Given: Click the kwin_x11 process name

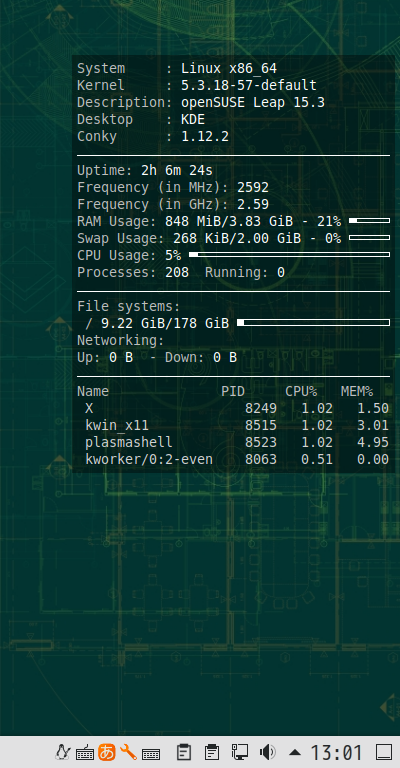Looking at the screenshot, I should pyautogui.click(x=117, y=426).
